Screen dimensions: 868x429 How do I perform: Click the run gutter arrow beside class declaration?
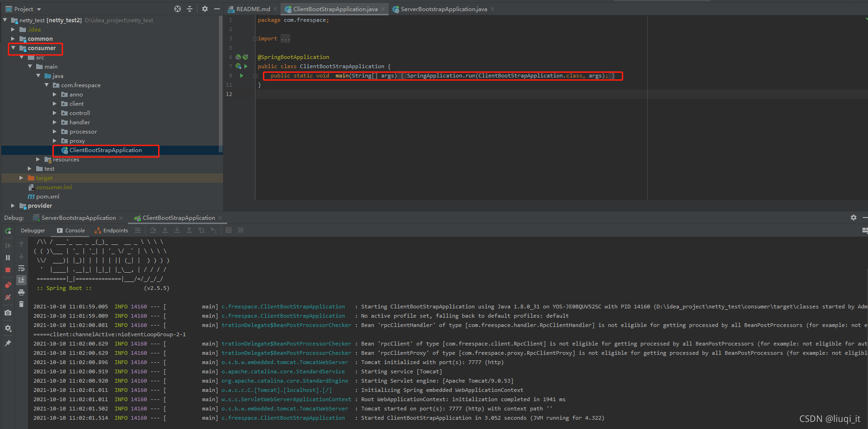click(246, 66)
